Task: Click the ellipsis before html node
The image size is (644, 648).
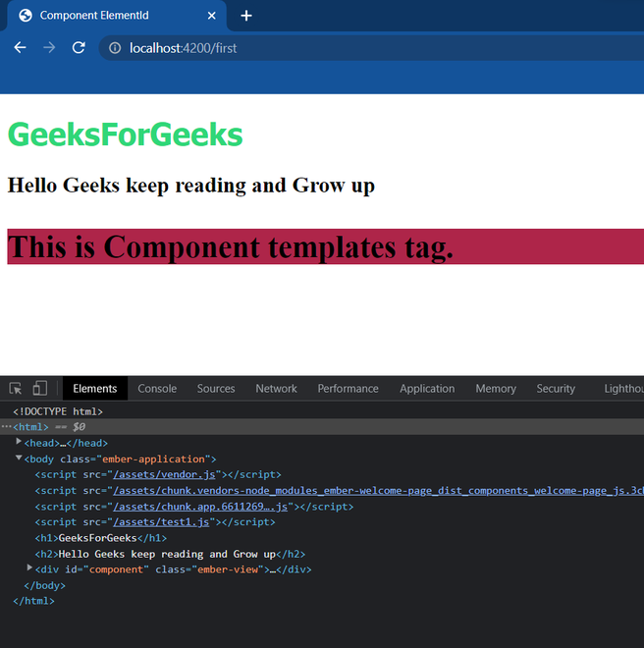Action: [x=6, y=426]
